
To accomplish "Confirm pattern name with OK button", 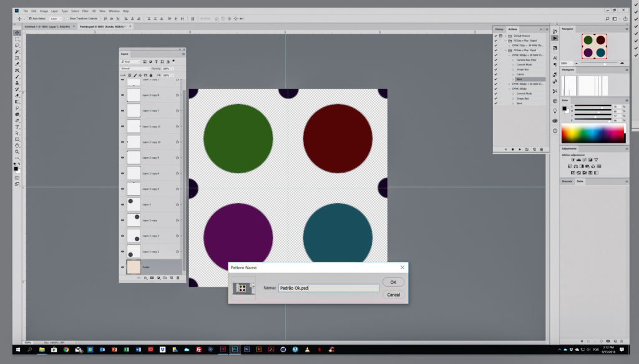I will 393,282.
